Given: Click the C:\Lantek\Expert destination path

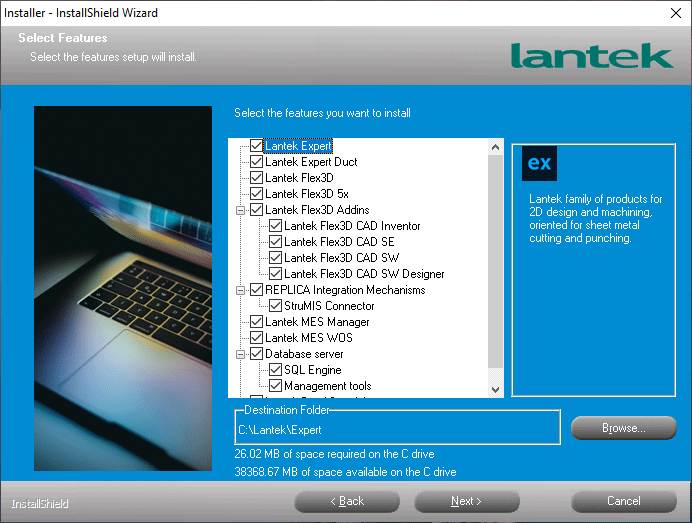Looking at the screenshot, I should point(280,430).
